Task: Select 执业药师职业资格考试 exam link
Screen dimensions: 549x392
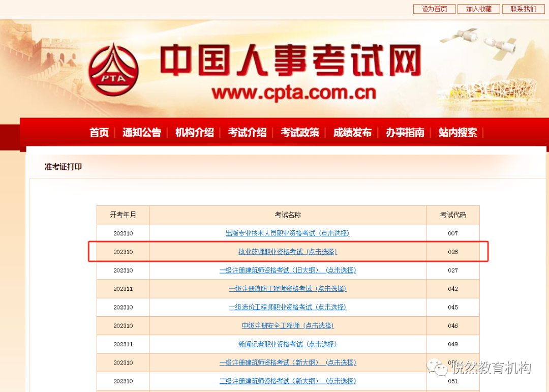Action: pos(288,252)
